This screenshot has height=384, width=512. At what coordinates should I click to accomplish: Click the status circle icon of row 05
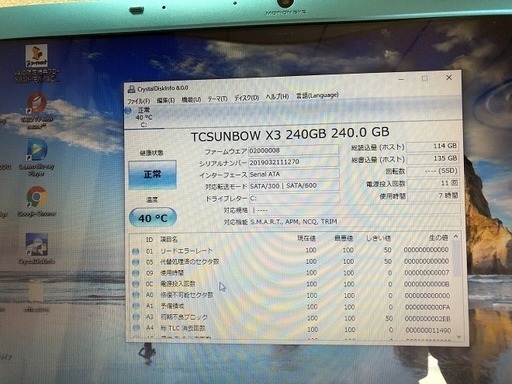pyautogui.click(x=135, y=262)
